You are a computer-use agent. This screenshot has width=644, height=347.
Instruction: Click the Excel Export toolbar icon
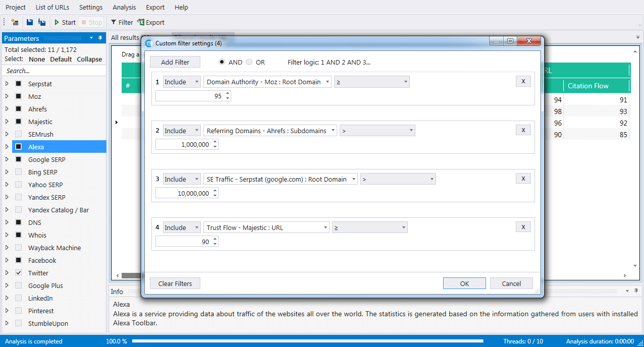coord(151,22)
